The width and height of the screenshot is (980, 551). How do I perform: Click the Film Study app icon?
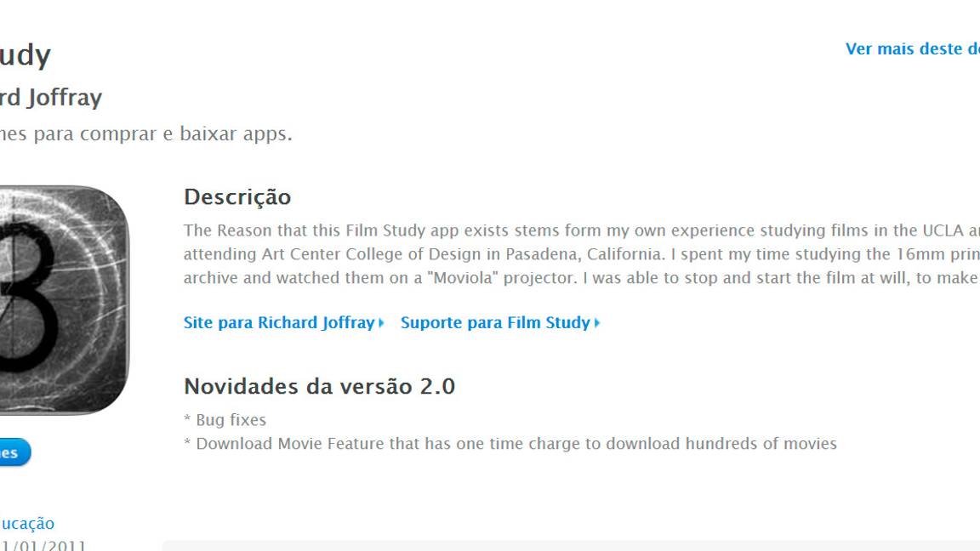click(61, 299)
